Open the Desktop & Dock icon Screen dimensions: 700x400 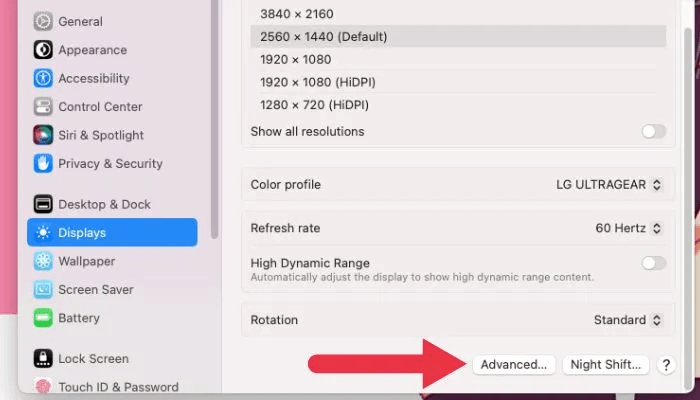tap(43, 204)
